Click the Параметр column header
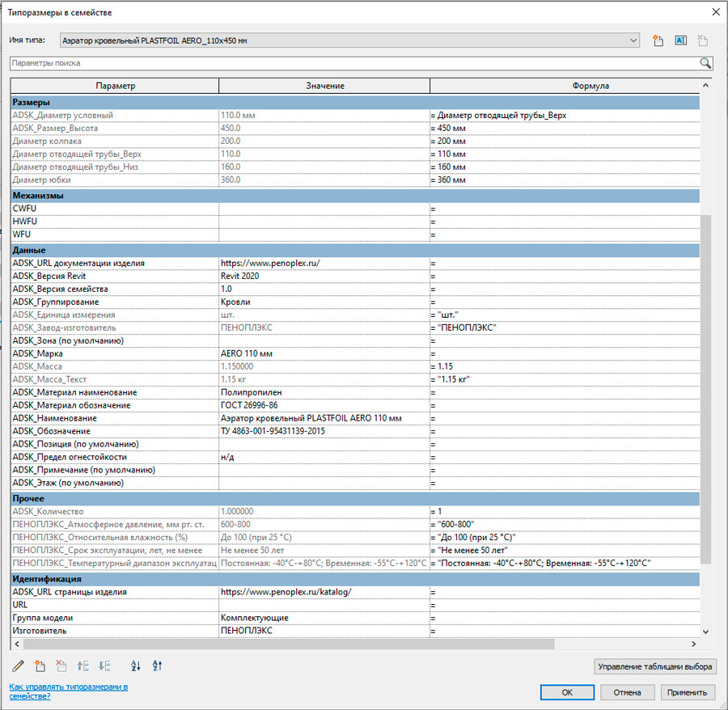 (x=115, y=86)
